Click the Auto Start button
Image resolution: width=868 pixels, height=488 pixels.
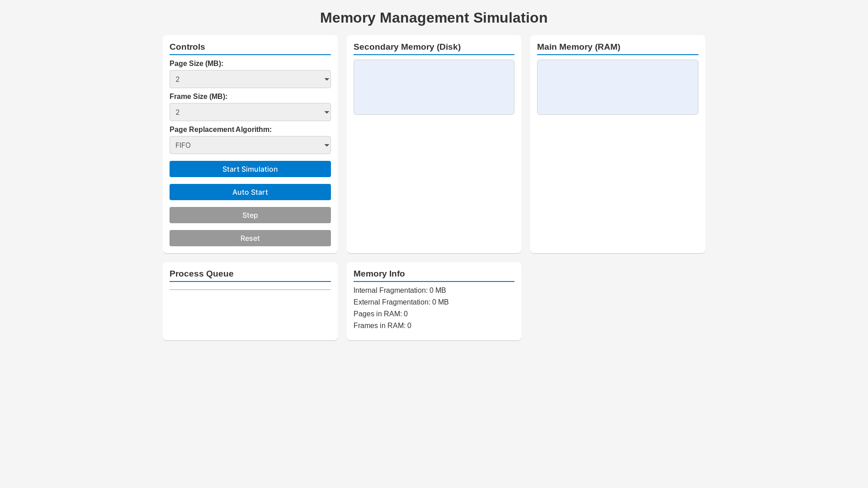pyautogui.click(x=250, y=192)
